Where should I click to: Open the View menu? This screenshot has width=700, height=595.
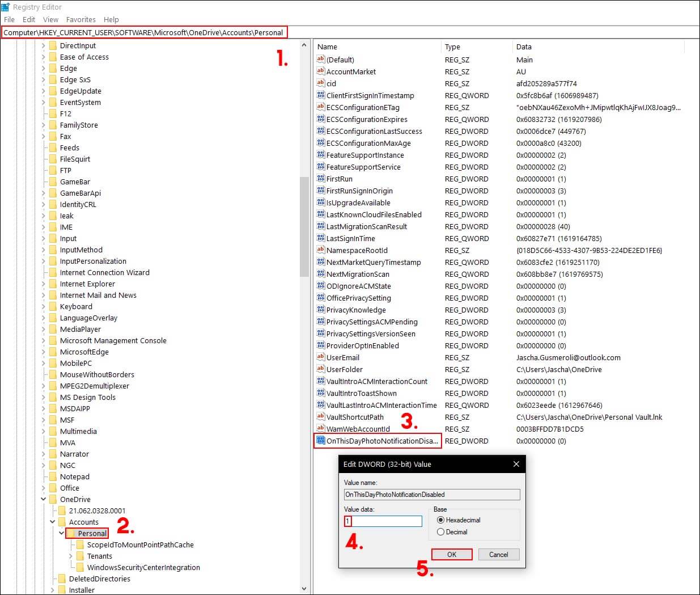[x=50, y=19]
